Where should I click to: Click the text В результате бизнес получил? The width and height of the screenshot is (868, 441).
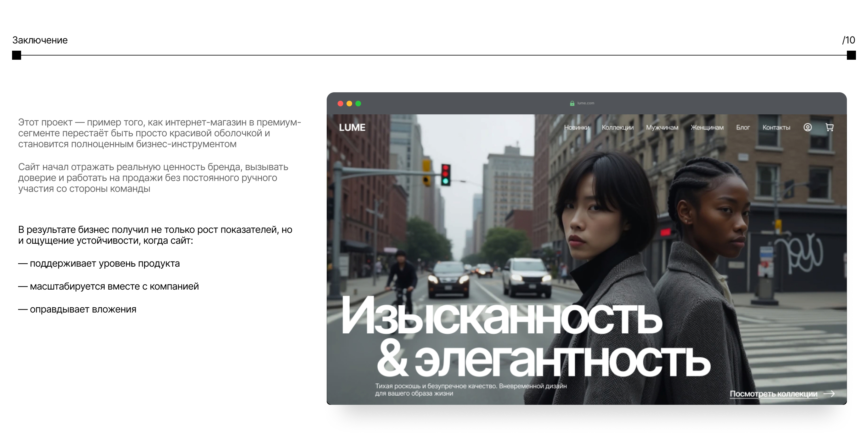[x=155, y=235]
